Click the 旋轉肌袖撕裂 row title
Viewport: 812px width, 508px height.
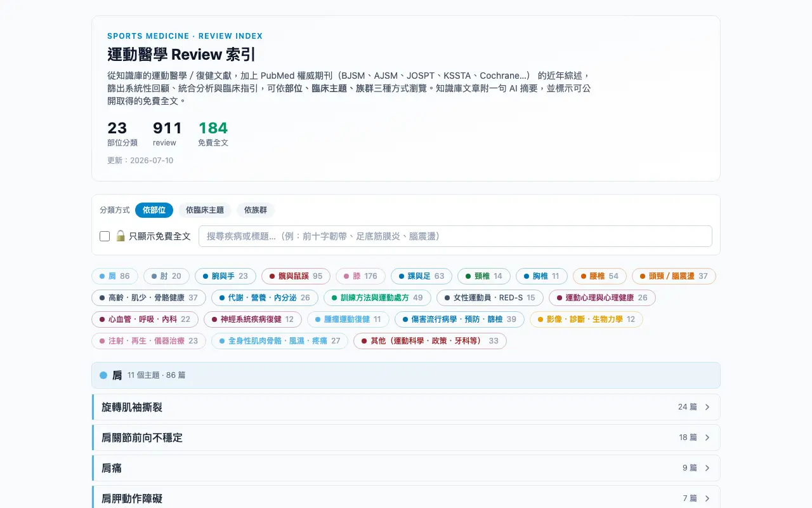132,407
